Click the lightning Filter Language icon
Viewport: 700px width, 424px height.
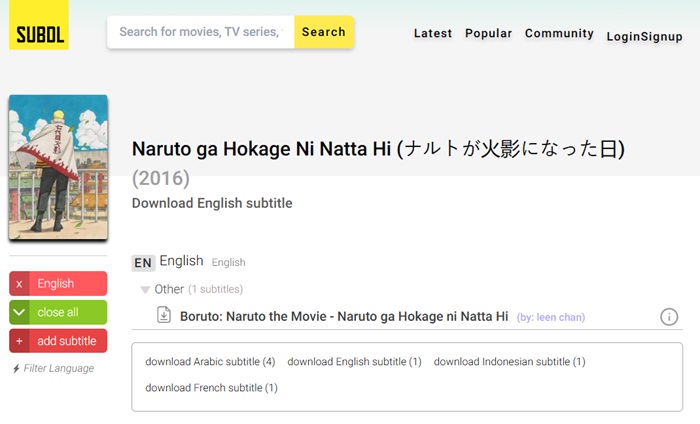[16, 369]
